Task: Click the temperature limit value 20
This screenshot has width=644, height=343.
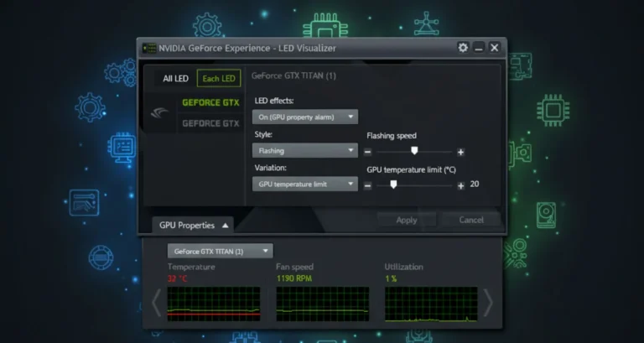Action: pyautogui.click(x=475, y=184)
